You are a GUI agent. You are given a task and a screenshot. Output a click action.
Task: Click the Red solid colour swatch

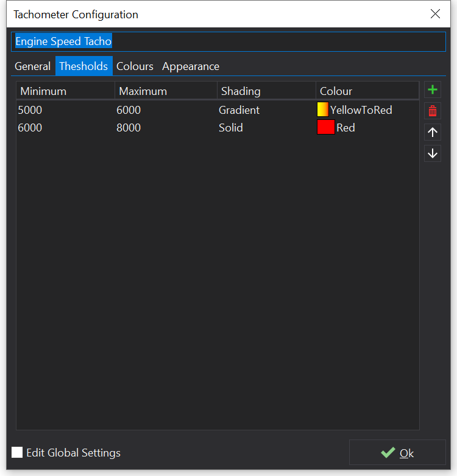325,128
